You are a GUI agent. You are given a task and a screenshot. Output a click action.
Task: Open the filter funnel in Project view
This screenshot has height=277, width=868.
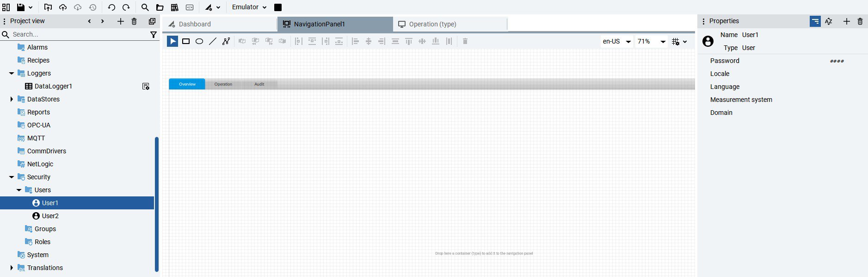154,34
